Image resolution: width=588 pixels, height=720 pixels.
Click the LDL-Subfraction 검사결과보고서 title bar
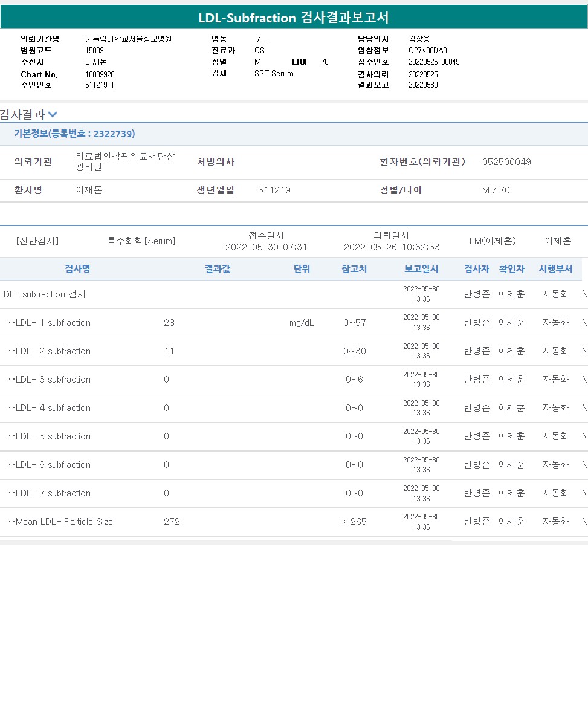(x=294, y=18)
